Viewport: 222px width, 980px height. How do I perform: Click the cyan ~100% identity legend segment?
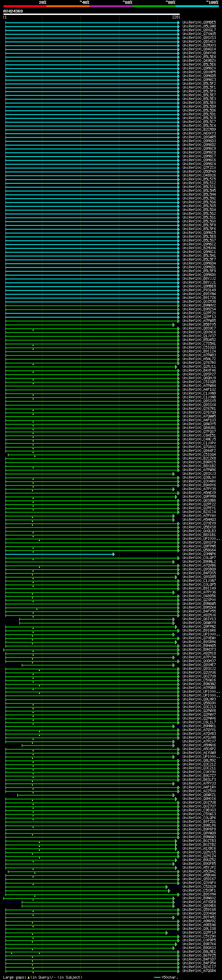pos(197,6)
